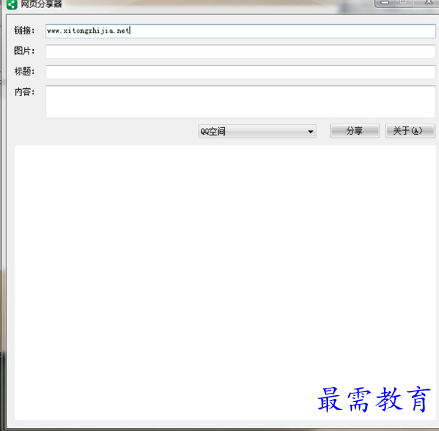
Task: Click the 链接: label text
Action: [x=24, y=30]
